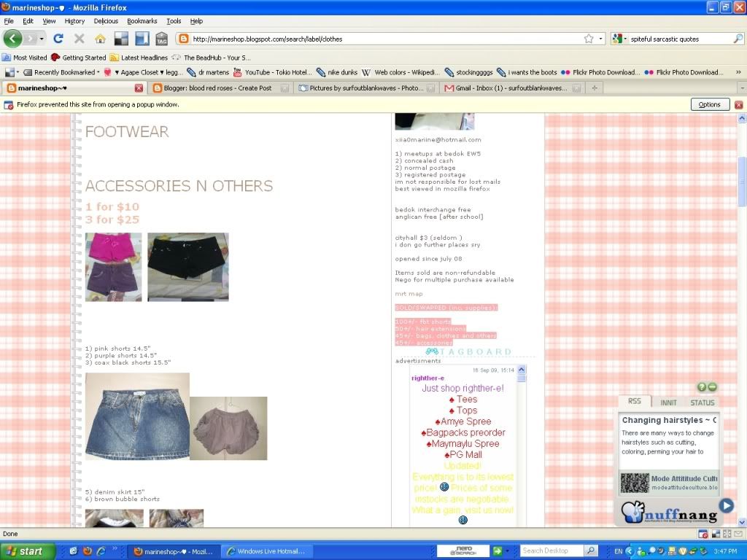Open the Bookmarks menu
The height and width of the screenshot is (560, 747).
click(142, 21)
